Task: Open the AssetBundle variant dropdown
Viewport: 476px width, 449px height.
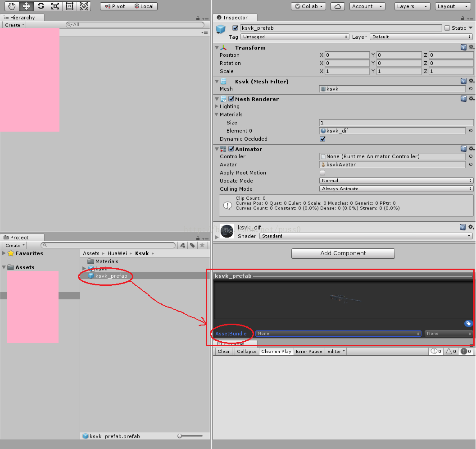Action: (x=449, y=334)
